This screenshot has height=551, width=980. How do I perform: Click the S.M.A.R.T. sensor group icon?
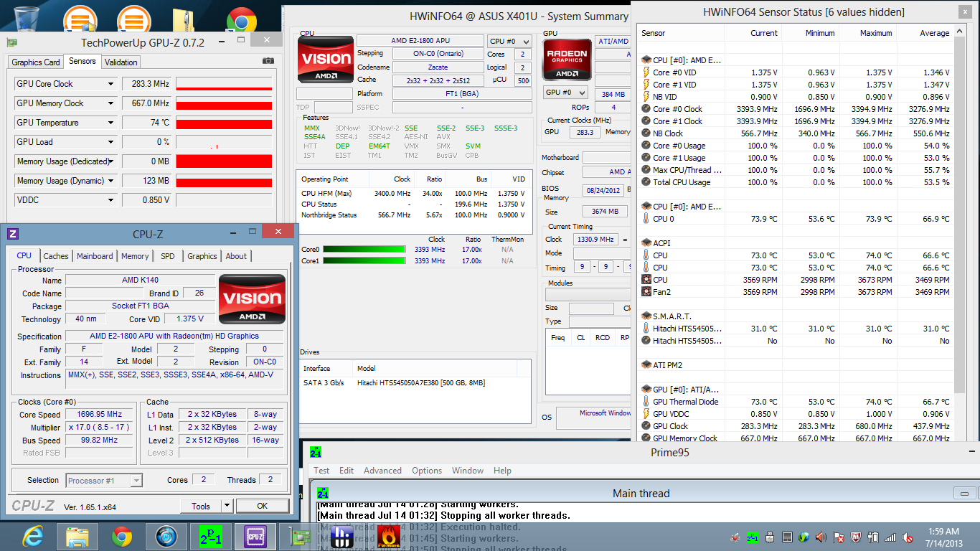(x=646, y=316)
